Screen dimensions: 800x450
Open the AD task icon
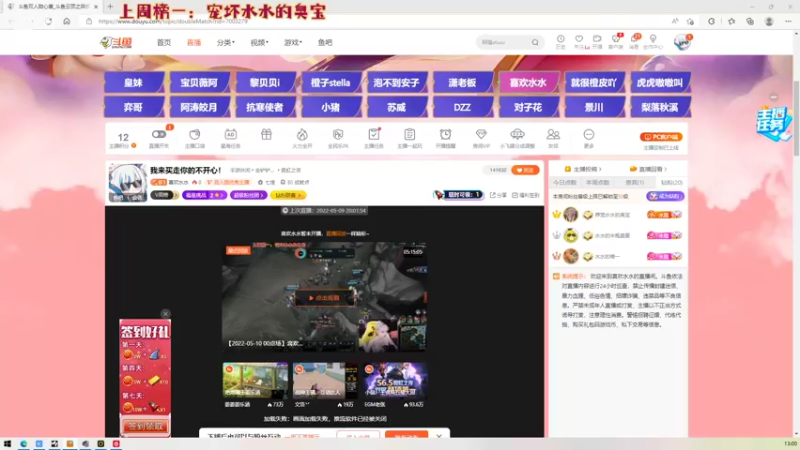click(230, 134)
